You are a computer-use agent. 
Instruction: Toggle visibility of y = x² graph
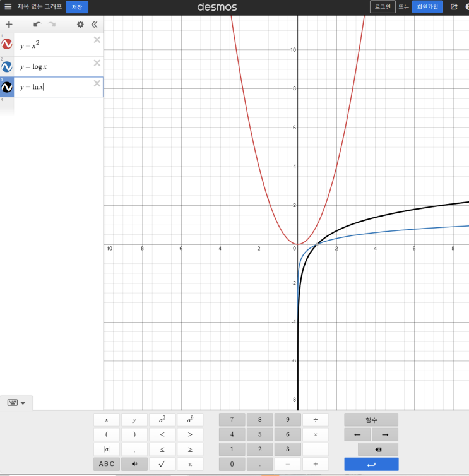click(7, 45)
